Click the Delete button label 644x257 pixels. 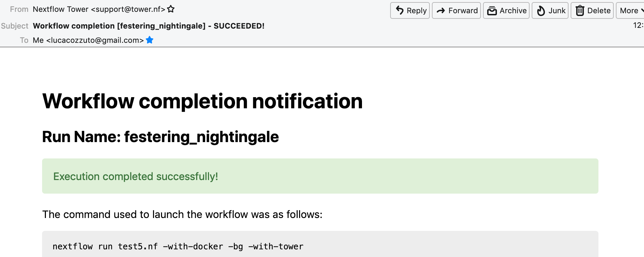click(599, 11)
